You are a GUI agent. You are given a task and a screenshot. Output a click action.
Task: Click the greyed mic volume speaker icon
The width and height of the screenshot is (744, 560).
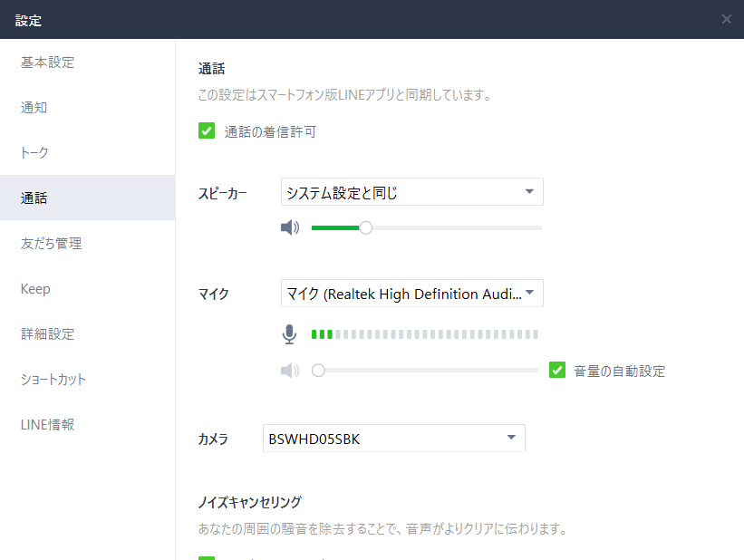tap(290, 371)
